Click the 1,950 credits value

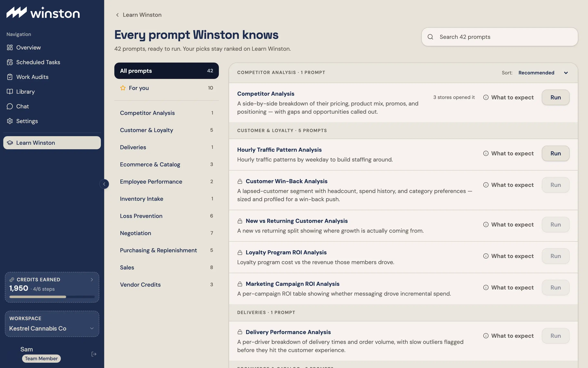tap(19, 288)
